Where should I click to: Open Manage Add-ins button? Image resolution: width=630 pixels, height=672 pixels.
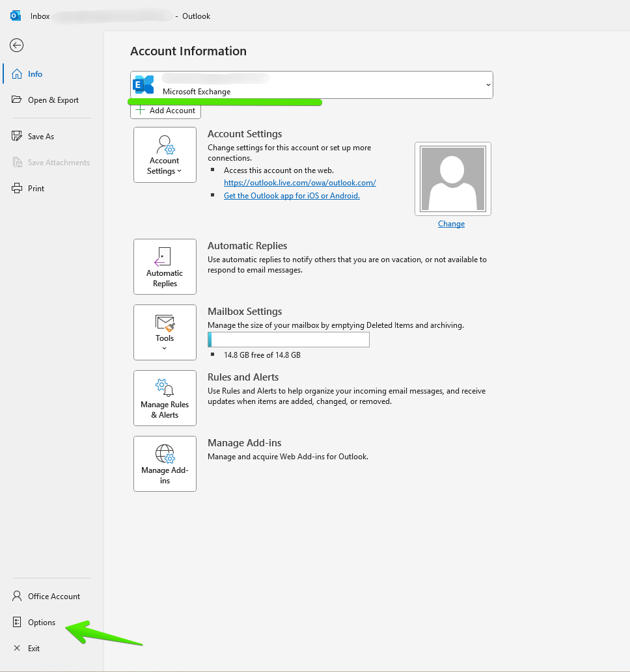[165, 464]
